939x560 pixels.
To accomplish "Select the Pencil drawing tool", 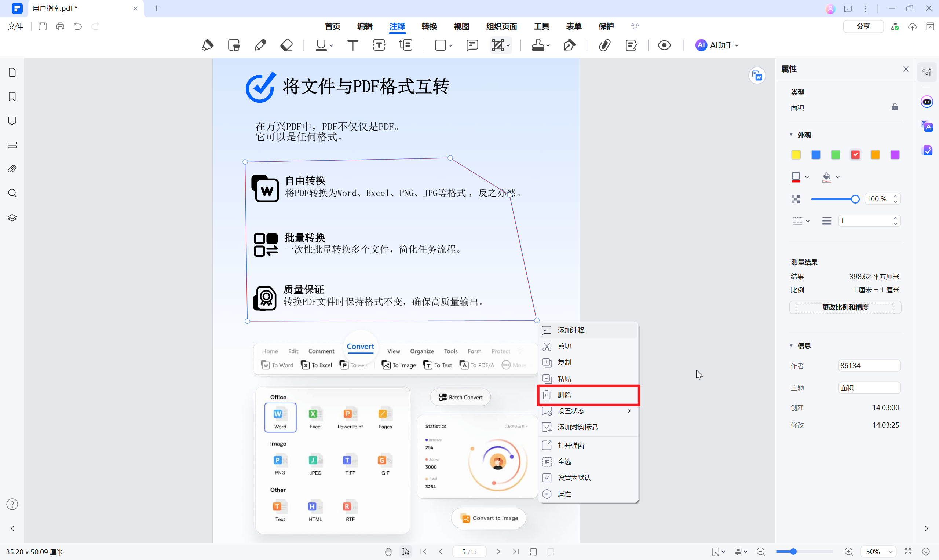I will (260, 45).
